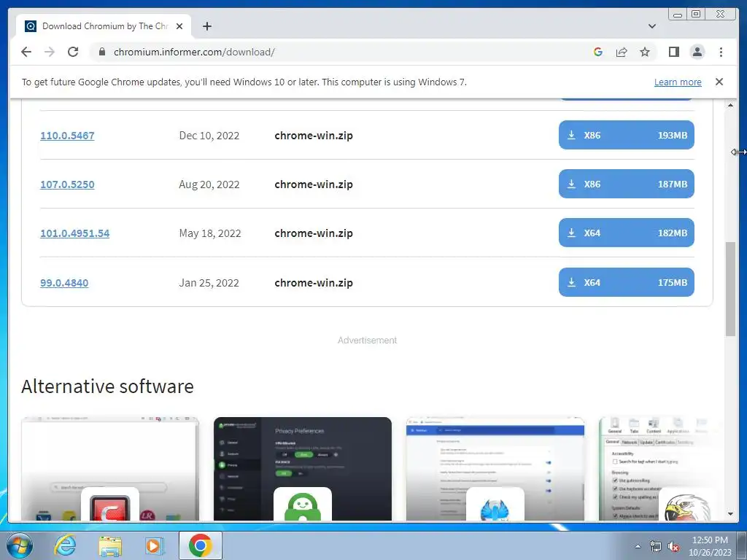Open Learn more link about updates
Screen dimensions: 747x560
tap(678, 82)
